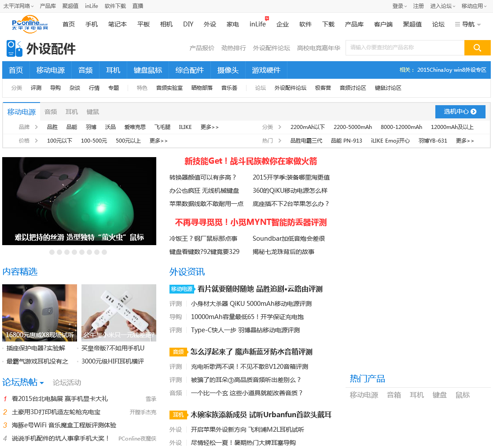Click the fourth carousel dot indicator
The image size is (493, 448).
tap(74, 252)
